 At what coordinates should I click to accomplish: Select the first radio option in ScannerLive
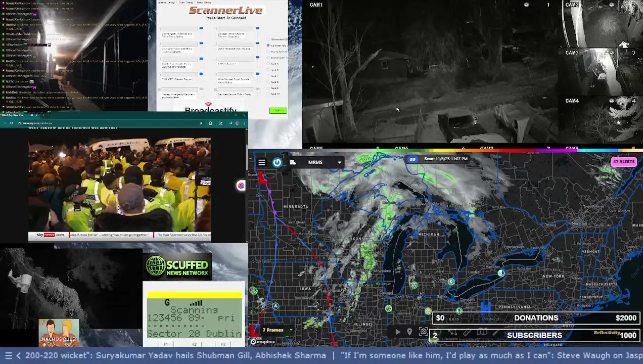coord(268,39)
